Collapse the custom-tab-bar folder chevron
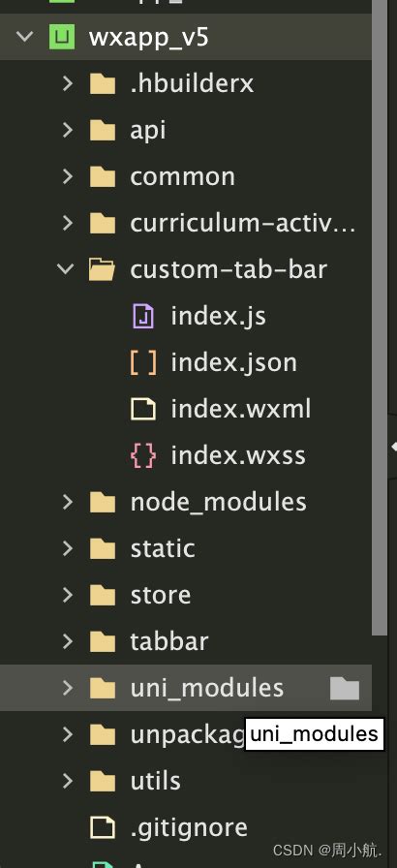The image size is (397, 868). (66, 269)
